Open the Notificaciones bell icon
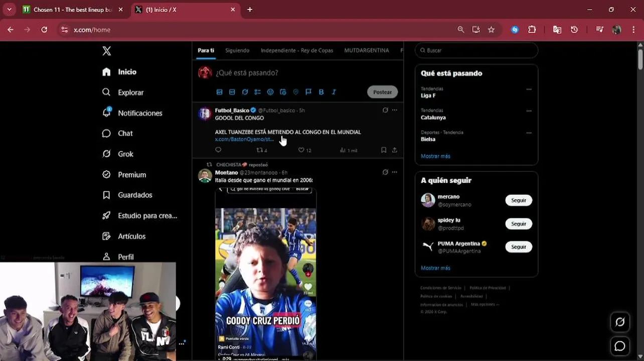 tap(106, 112)
